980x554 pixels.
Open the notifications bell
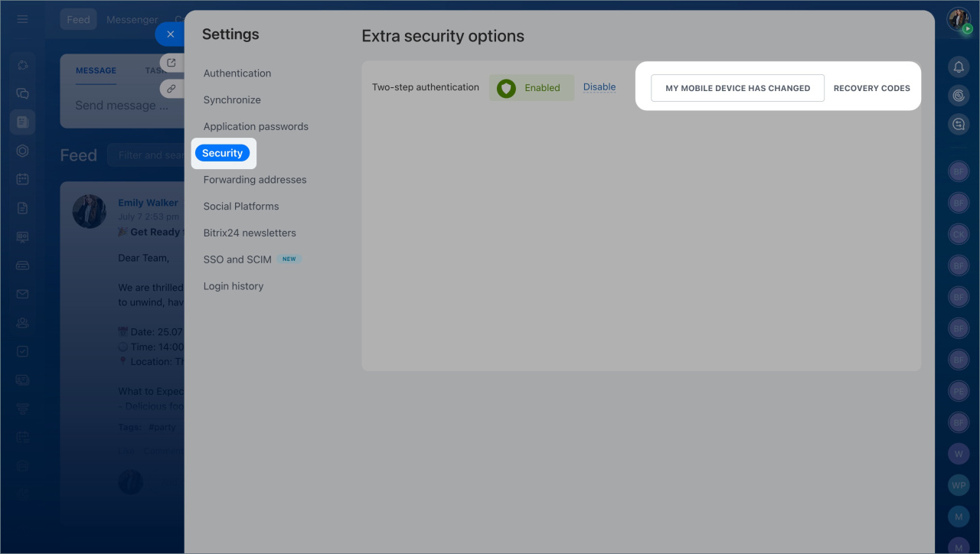(x=959, y=67)
